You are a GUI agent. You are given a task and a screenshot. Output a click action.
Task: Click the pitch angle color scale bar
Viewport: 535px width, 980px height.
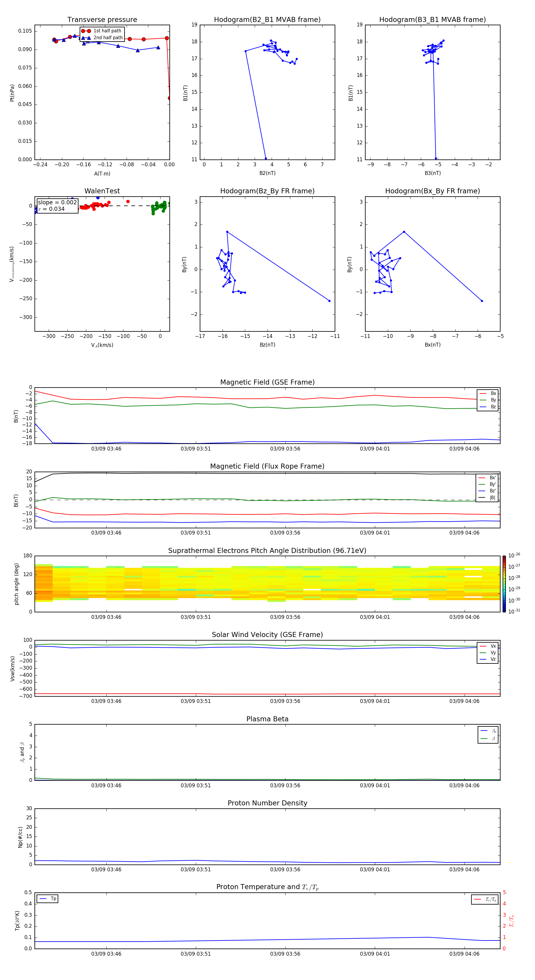coord(504,584)
